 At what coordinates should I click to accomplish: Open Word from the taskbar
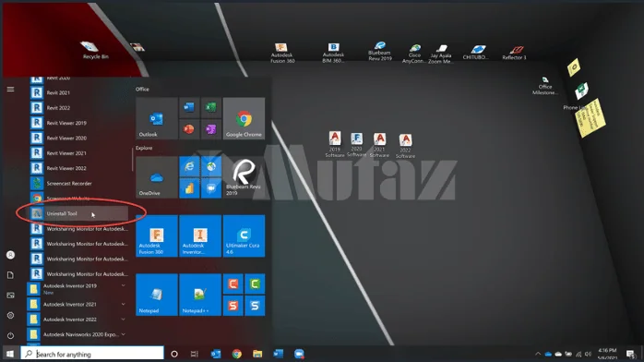pos(279,354)
